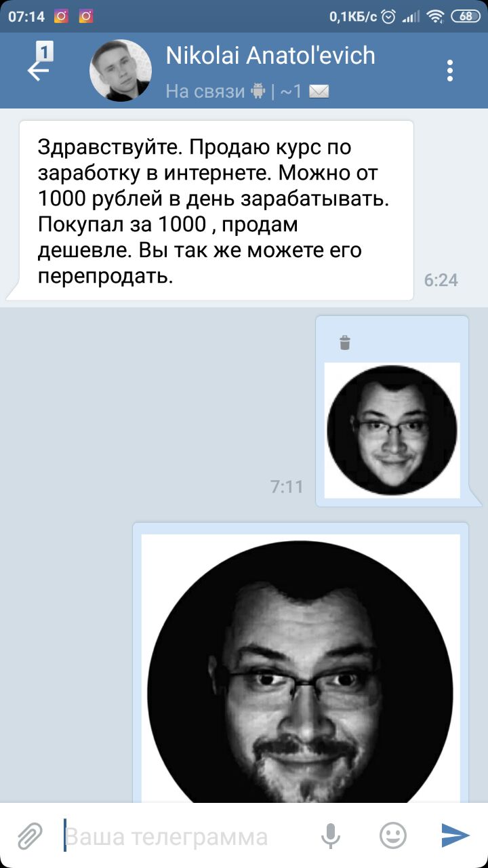488x868 pixels.
Task: Select the received course-selling message bubble
Action: click(216, 211)
